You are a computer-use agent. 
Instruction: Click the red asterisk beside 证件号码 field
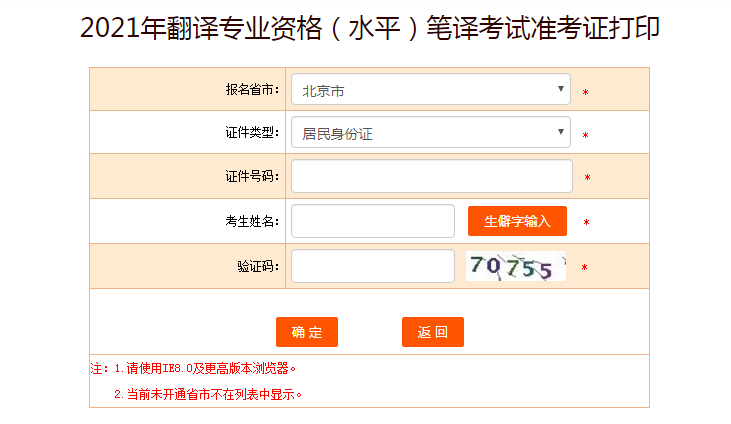tap(587, 178)
